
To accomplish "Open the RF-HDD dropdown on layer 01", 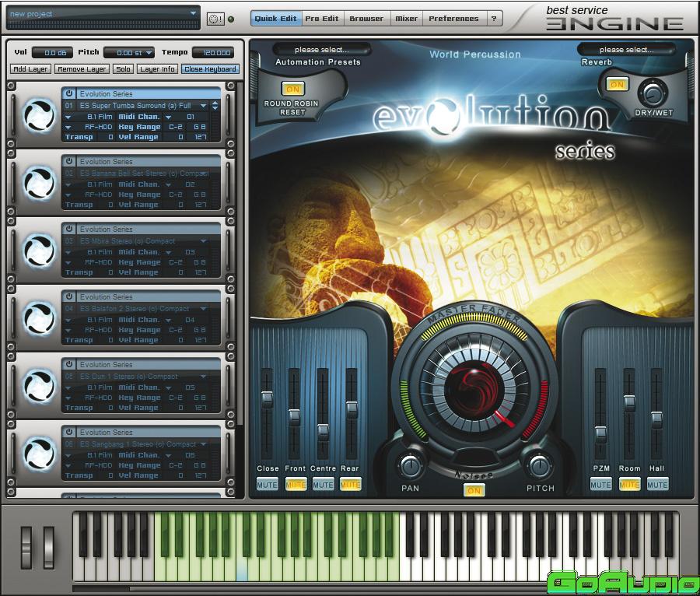I will point(68,128).
